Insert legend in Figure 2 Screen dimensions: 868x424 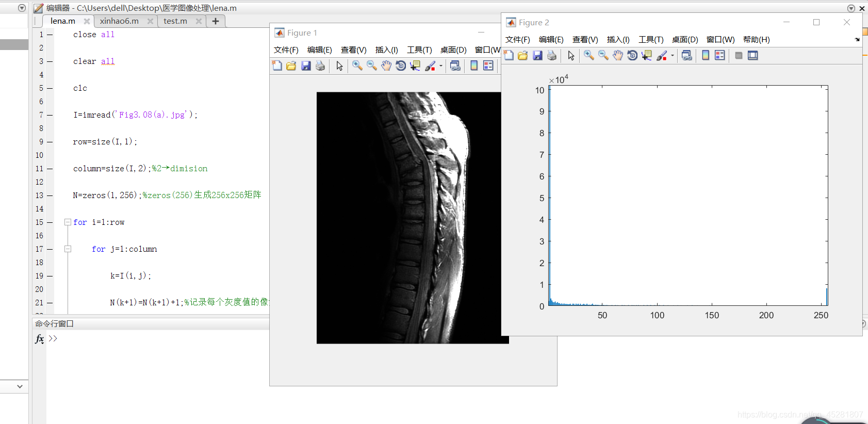720,55
